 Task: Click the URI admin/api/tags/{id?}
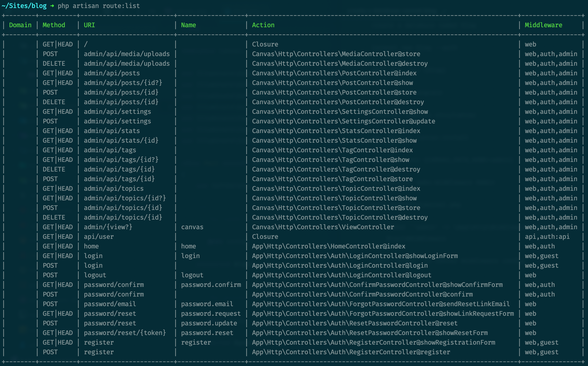pyautogui.click(x=121, y=160)
